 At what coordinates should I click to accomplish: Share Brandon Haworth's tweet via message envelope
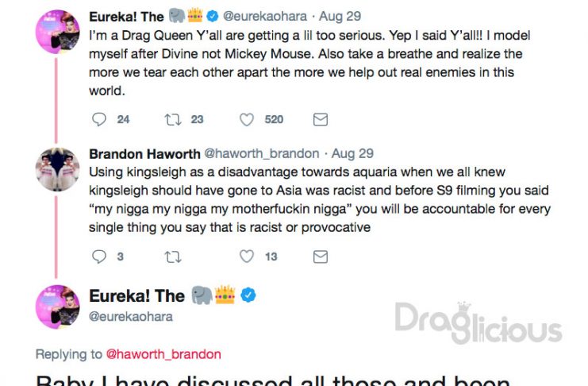click(321, 257)
